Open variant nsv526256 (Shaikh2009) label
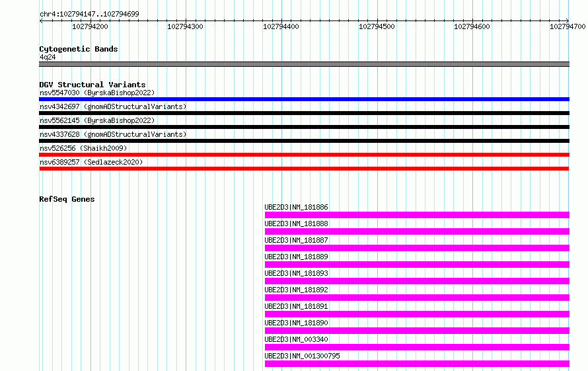This screenshot has height=371, width=588. point(83,148)
